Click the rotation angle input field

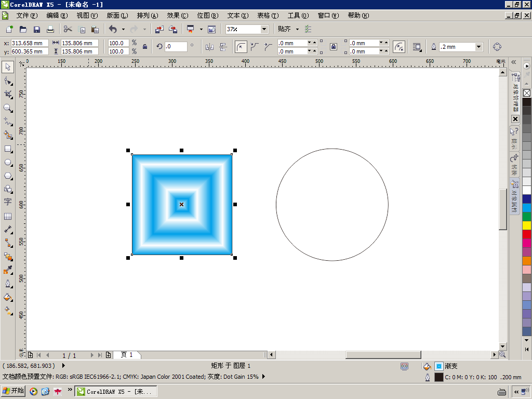click(x=176, y=47)
